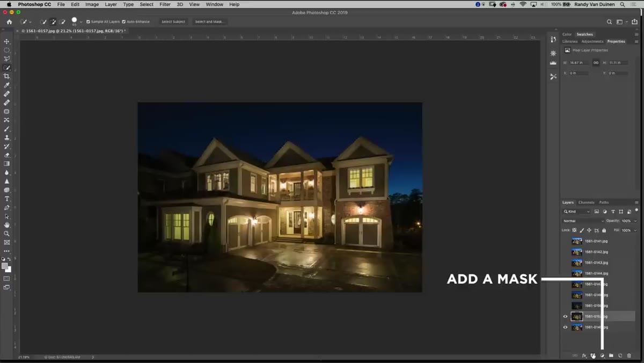This screenshot has width=644, height=363.
Task: Select the Elliptical Marquee tool
Action: 7,50
